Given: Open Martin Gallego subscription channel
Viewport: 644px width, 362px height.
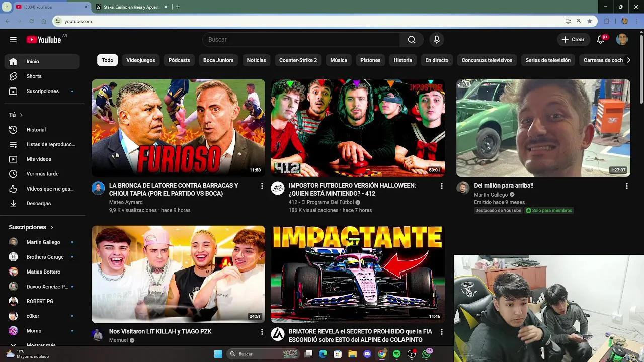Looking at the screenshot, I should (x=42, y=242).
